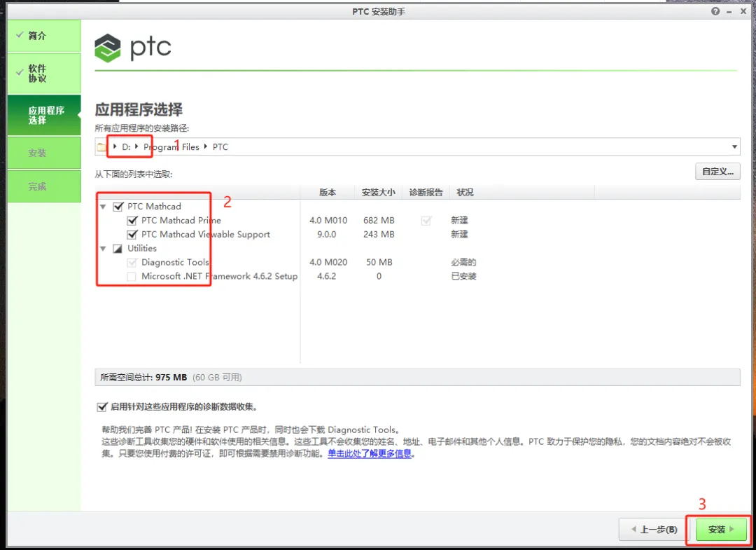Viewport: 756px width, 550px height.
Task: Click the 4.0 M010 version cell
Action: tap(328, 221)
